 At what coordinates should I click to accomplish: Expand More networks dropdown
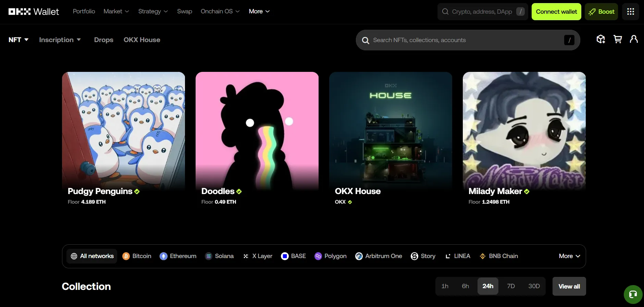click(x=569, y=256)
